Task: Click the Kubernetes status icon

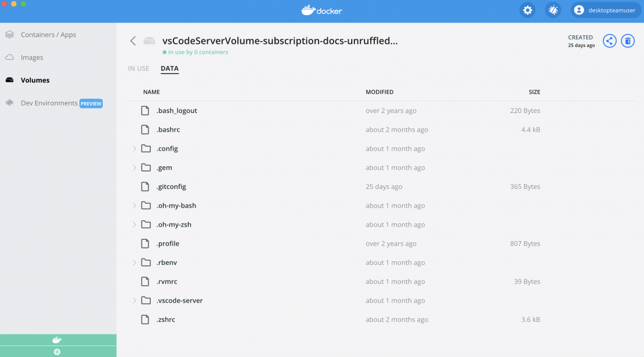Action: (x=57, y=352)
